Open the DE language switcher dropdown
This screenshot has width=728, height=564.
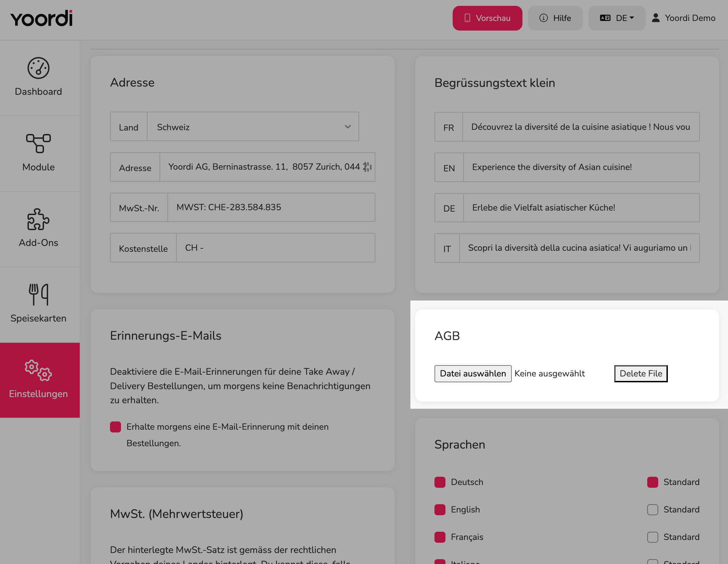coord(617,18)
